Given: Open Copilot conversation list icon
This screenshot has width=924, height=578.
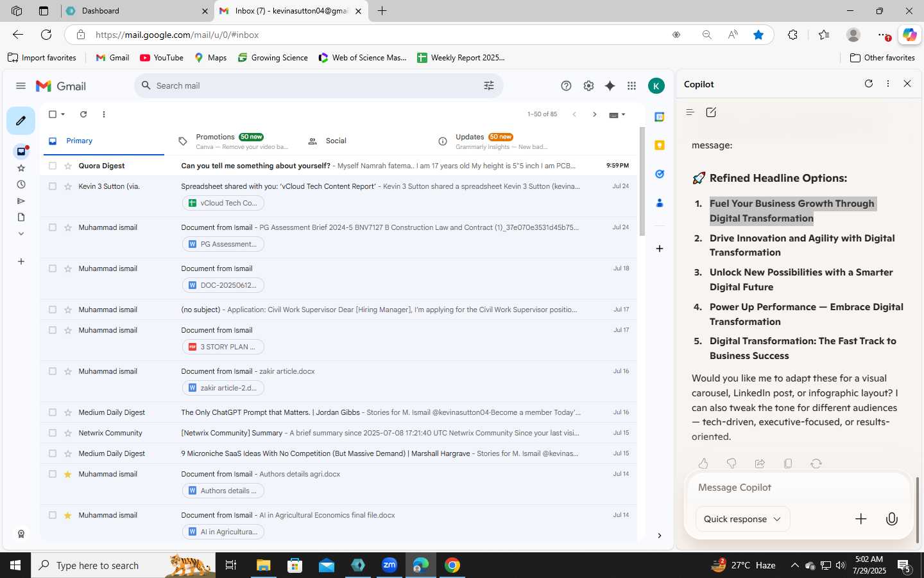Looking at the screenshot, I should (x=690, y=112).
